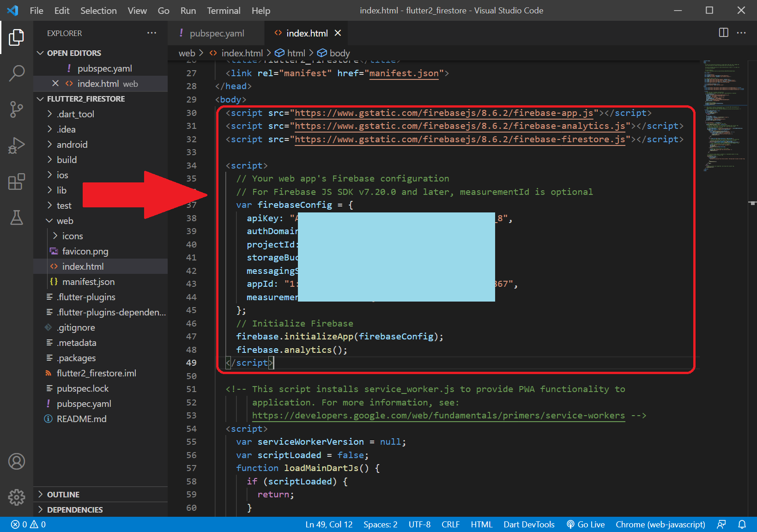Open the manifest.json link on line 27
Viewport: 757px width, 532px height.
pyautogui.click(x=404, y=73)
